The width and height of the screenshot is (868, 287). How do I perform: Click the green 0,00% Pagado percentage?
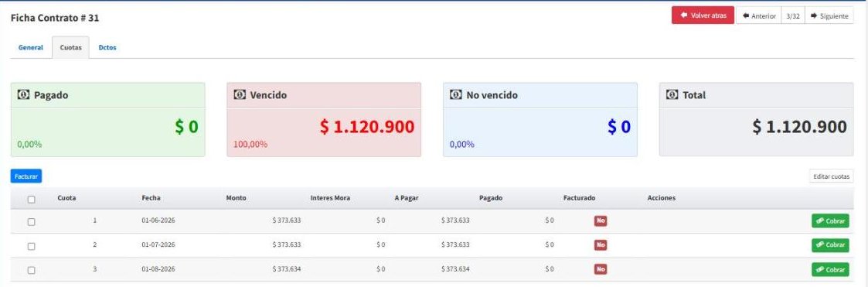tap(29, 145)
